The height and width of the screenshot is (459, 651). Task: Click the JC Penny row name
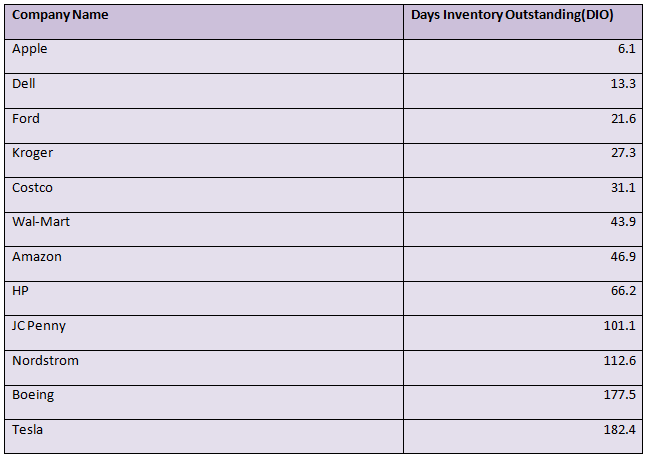[x=39, y=326]
